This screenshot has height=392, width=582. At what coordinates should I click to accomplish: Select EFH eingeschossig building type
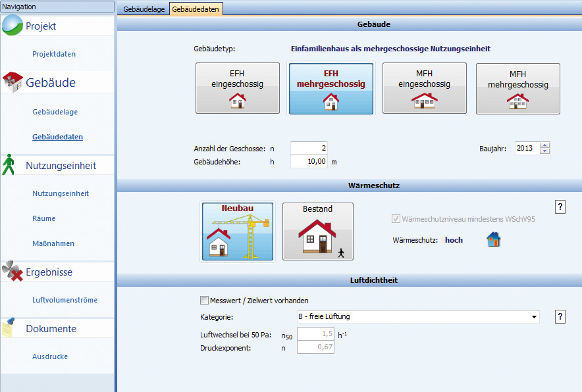point(238,88)
